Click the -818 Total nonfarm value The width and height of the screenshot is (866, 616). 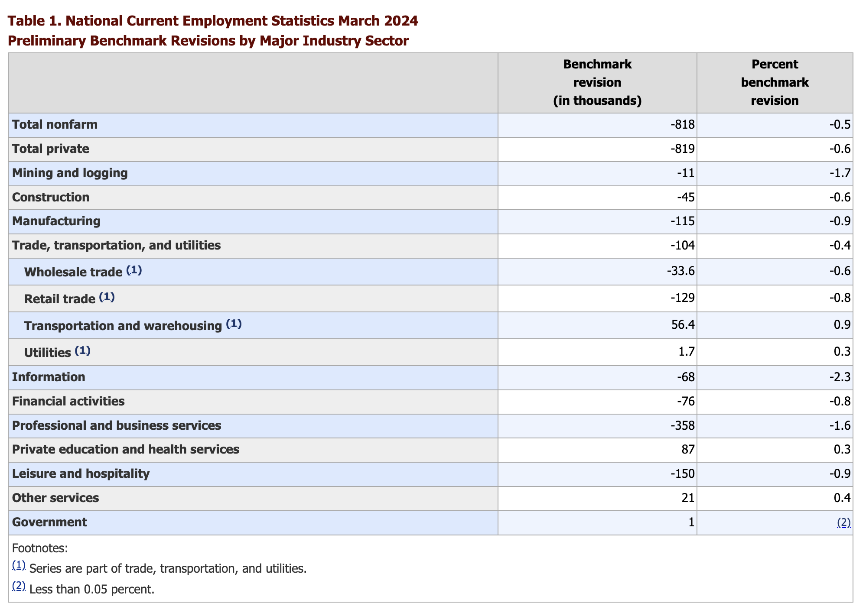click(x=682, y=125)
